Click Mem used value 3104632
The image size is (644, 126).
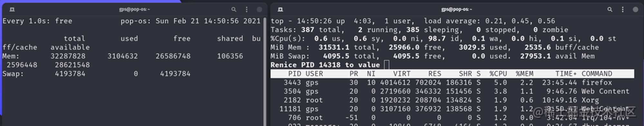pos(123,56)
